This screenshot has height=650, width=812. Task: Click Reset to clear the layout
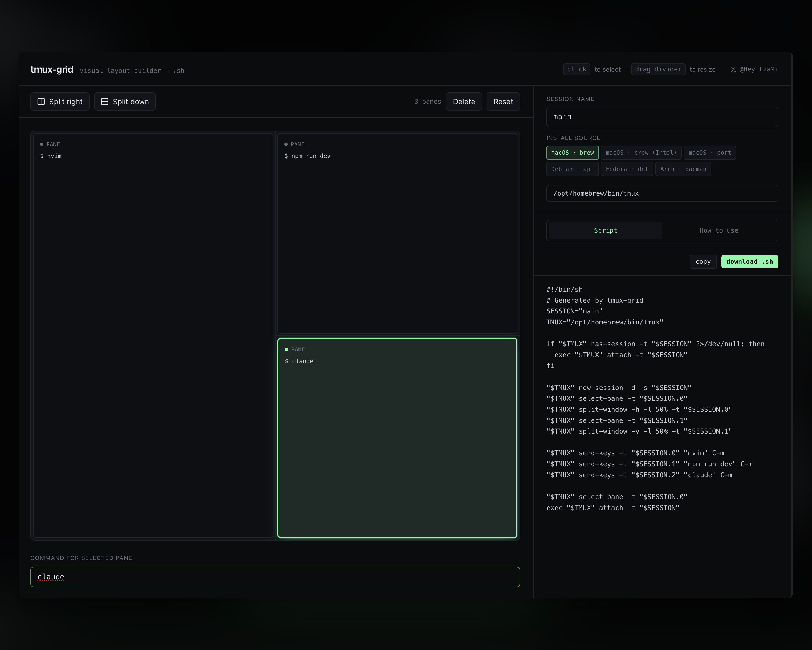503,101
